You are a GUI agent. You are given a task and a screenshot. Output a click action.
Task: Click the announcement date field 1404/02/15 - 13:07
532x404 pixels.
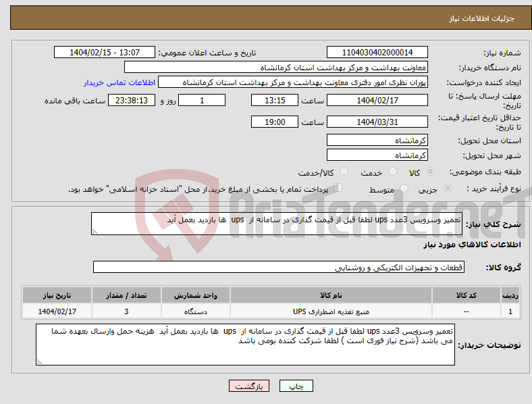pos(105,52)
